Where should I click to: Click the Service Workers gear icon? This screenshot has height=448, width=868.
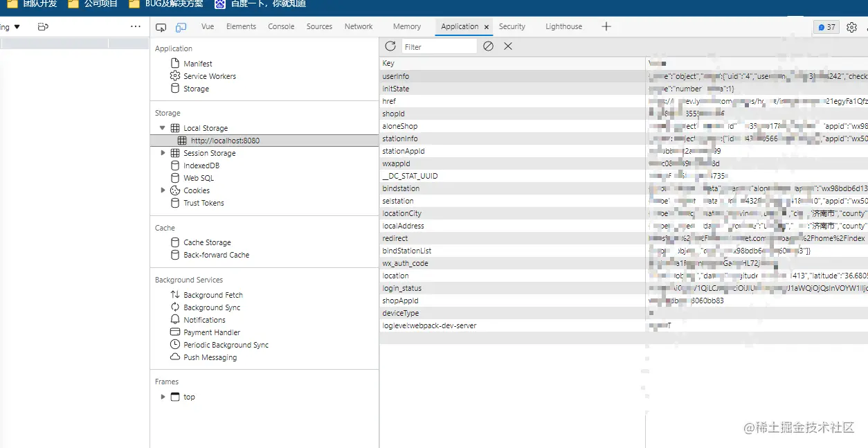(x=175, y=75)
